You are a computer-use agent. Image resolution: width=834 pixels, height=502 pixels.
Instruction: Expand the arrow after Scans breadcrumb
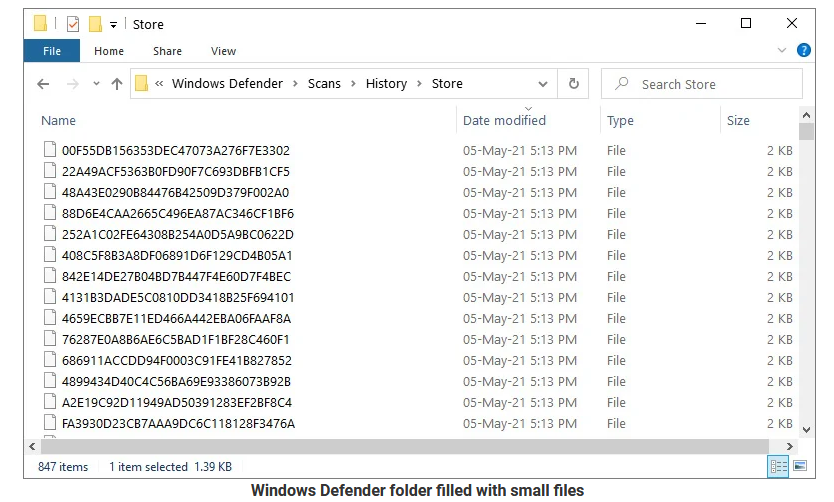(353, 84)
